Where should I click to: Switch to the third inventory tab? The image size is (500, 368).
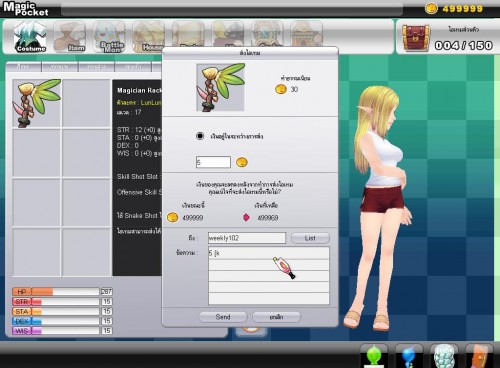coord(97,67)
